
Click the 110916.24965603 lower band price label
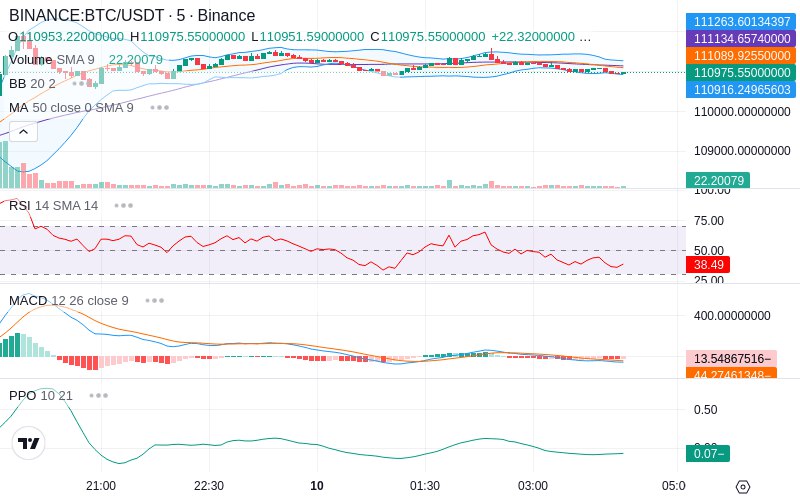(741, 89)
